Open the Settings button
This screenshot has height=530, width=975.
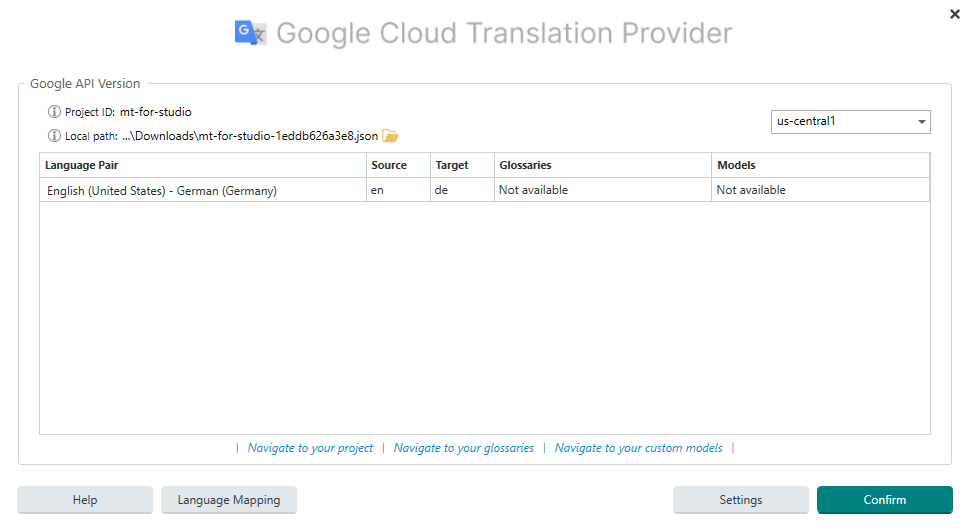[741, 500]
